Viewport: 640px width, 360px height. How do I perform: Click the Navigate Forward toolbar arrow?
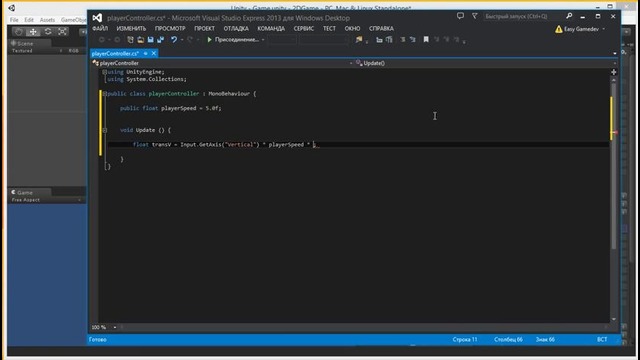[117, 40]
